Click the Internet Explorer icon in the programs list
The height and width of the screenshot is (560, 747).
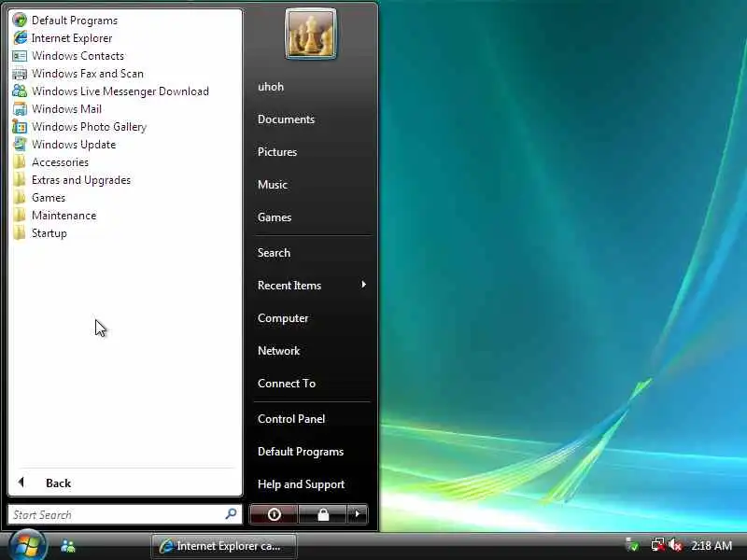click(20, 37)
